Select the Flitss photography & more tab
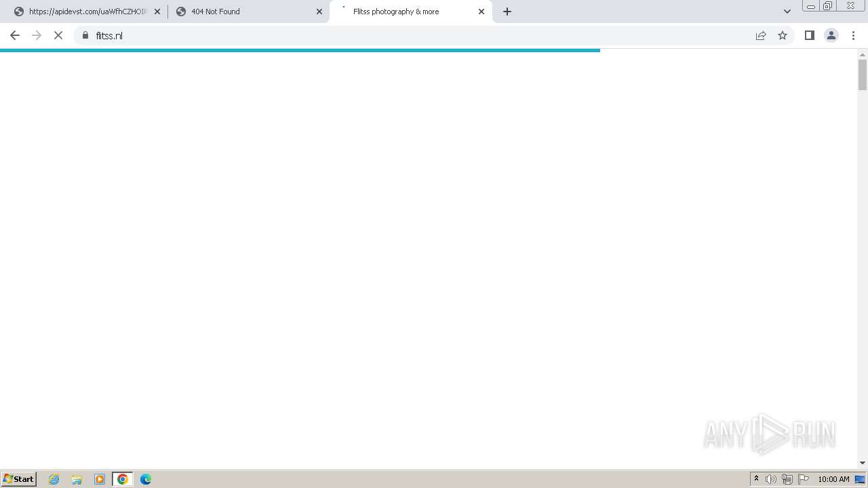Viewport: 868px width, 488px height. (x=411, y=12)
